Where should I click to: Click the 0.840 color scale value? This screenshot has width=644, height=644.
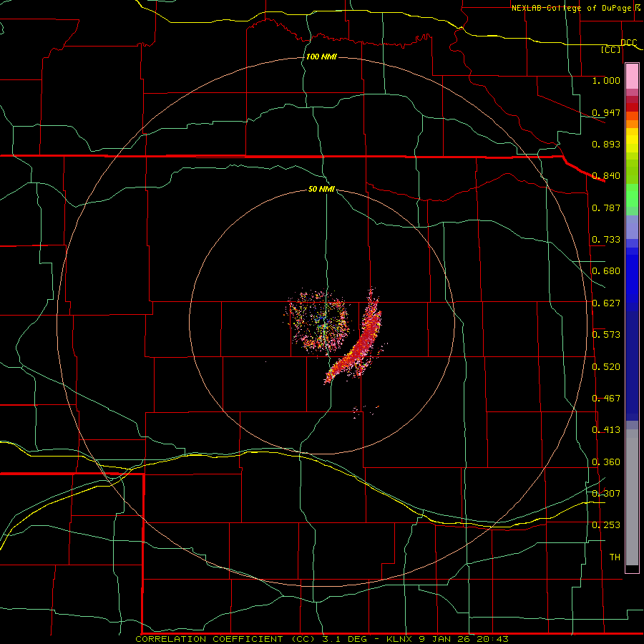tap(606, 176)
